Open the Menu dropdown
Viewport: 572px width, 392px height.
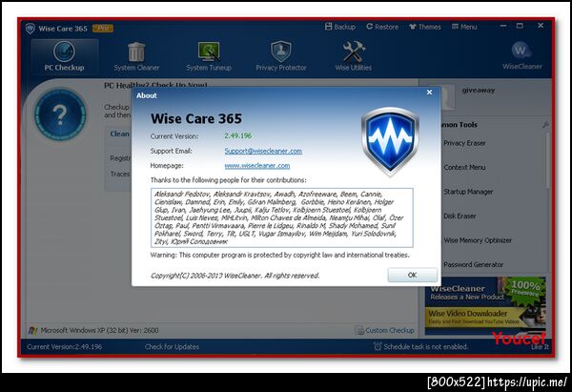pyautogui.click(x=464, y=27)
